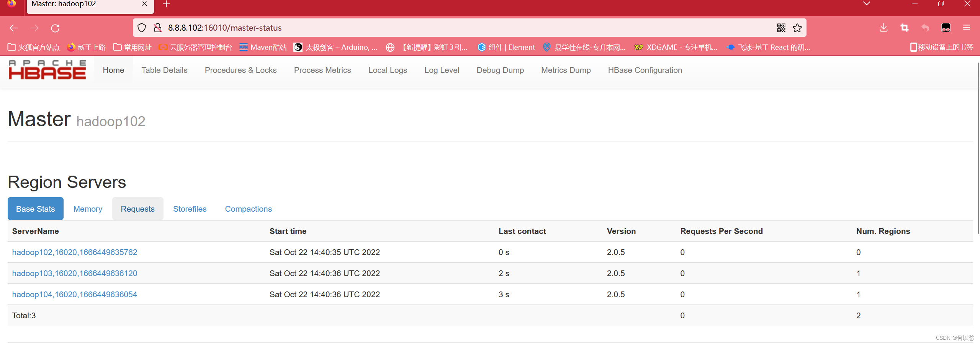
Task: Open Metrics Dump page
Action: (566, 70)
